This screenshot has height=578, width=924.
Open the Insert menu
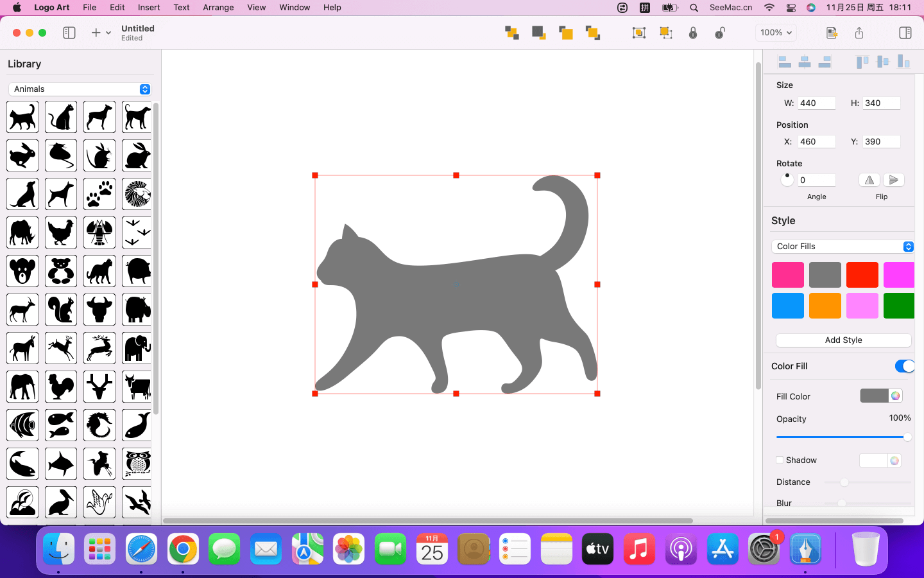point(149,8)
